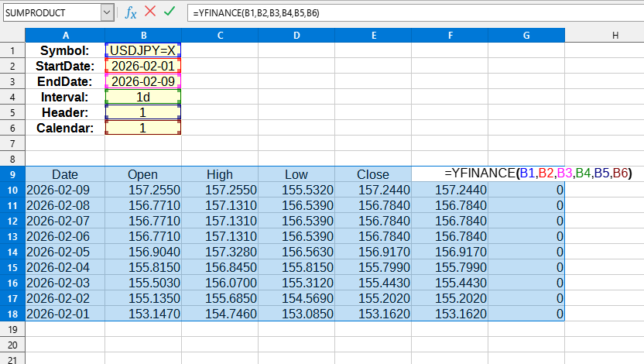The height and width of the screenshot is (364, 644).
Task: Select row 9 header
Action: click(x=12, y=174)
